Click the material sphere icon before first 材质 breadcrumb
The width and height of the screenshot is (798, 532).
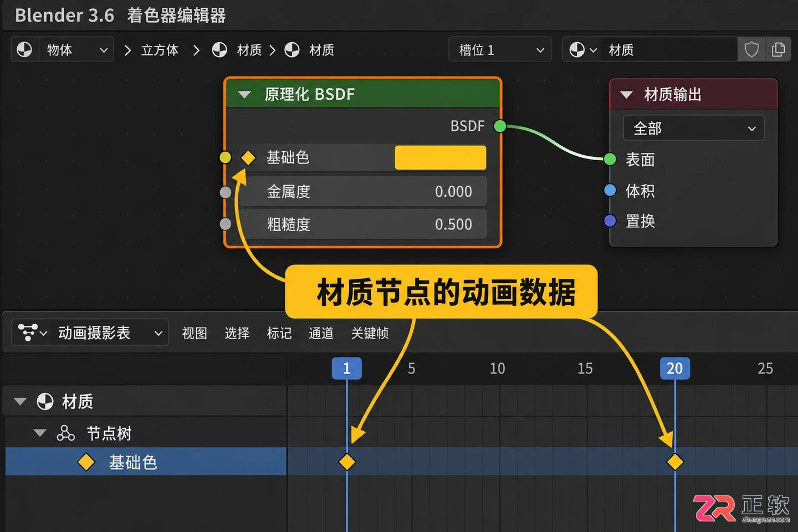[220, 50]
